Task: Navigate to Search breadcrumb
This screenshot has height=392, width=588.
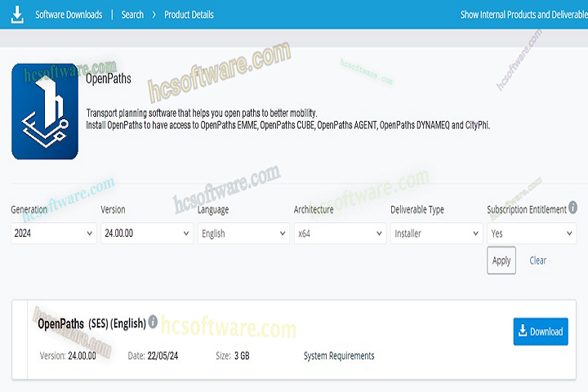Action: pyautogui.click(x=132, y=15)
